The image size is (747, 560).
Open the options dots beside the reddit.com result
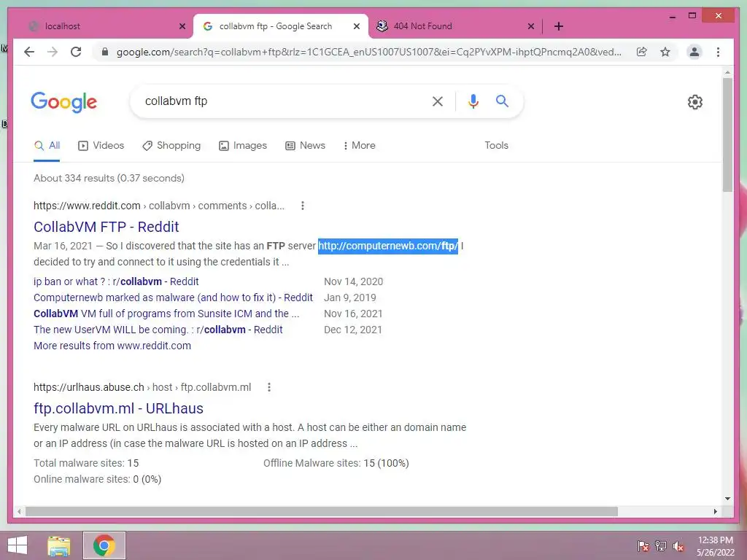tap(303, 206)
